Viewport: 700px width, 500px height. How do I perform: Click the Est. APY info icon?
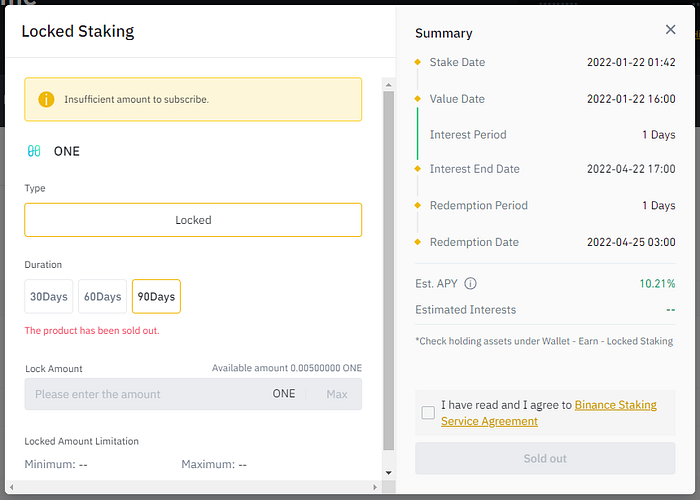(x=470, y=283)
